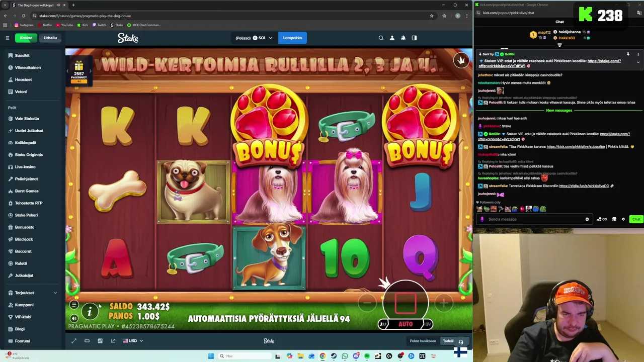This screenshot has height=362, width=644.
Task: Open the Twitch bookmark in bookmarks bar
Action: point(99,25)
